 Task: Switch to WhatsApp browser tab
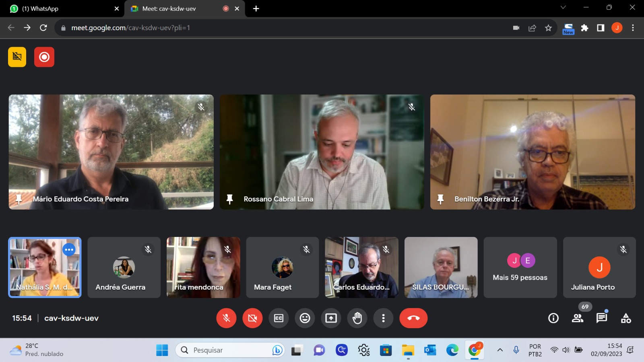click(x=62, y=8)
